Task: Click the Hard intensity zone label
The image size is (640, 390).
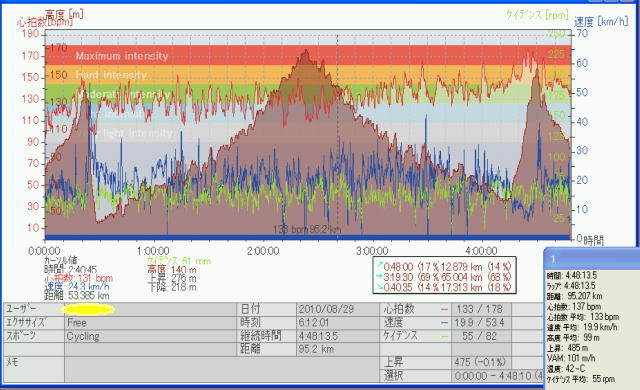Action: click(111, 75)
